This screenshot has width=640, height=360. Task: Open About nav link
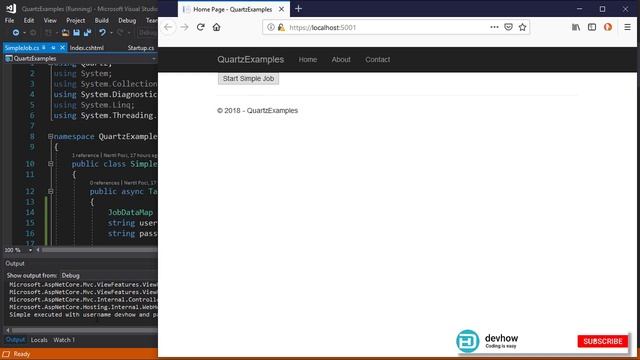pyautogui.click(x=341, y=60)
